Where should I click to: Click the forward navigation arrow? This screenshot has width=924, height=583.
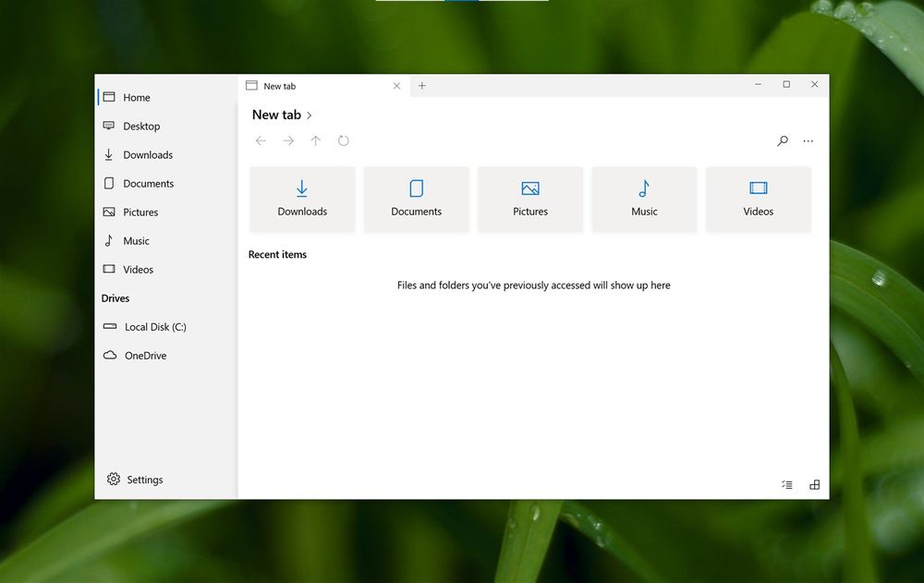288,140
